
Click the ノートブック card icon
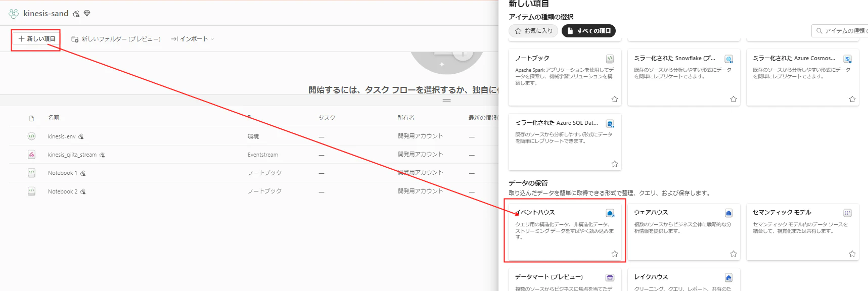(610, 59)
